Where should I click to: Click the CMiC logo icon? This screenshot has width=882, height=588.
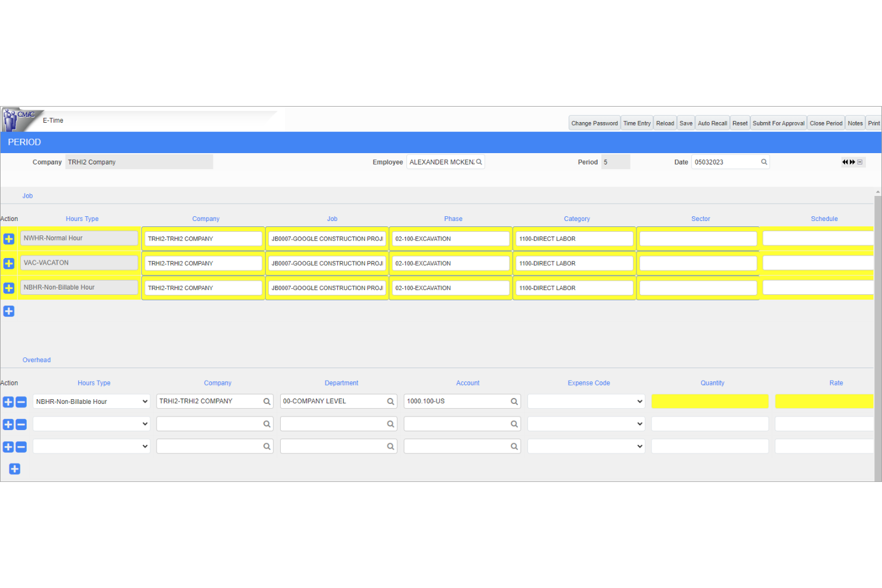coord(19,120)
